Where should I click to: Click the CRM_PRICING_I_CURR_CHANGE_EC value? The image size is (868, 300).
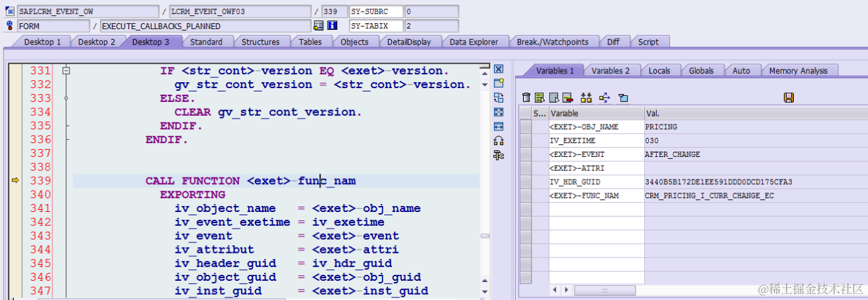(709, 195)
